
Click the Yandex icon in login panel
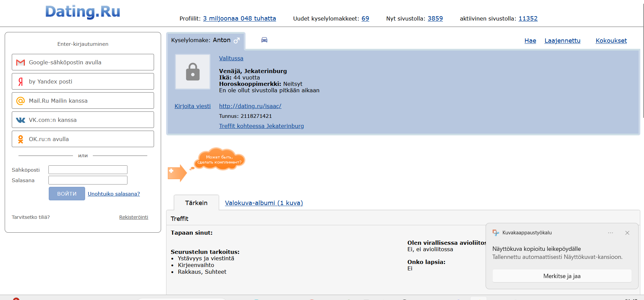point(21,81)
